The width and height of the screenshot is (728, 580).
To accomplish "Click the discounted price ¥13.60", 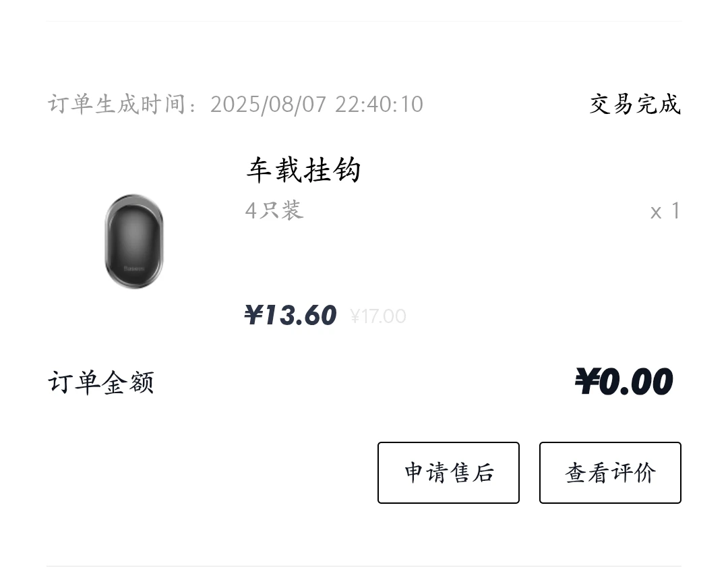I will pos(291,315).
